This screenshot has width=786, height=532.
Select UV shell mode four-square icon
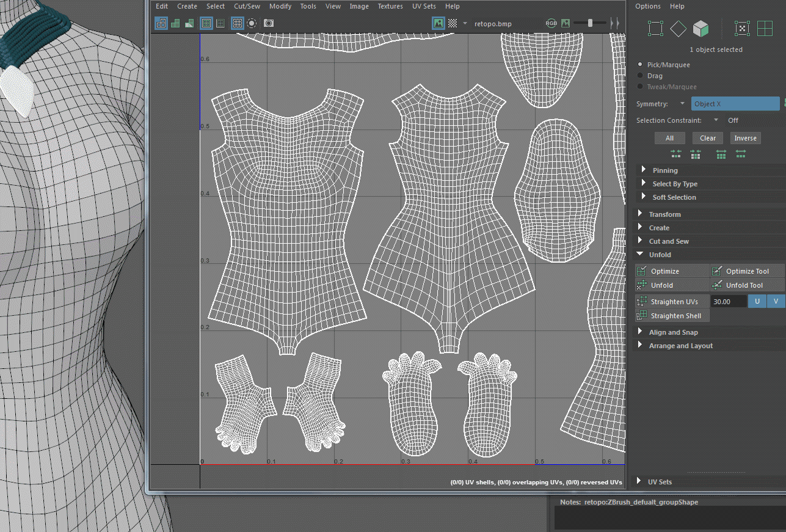(765, 28)
